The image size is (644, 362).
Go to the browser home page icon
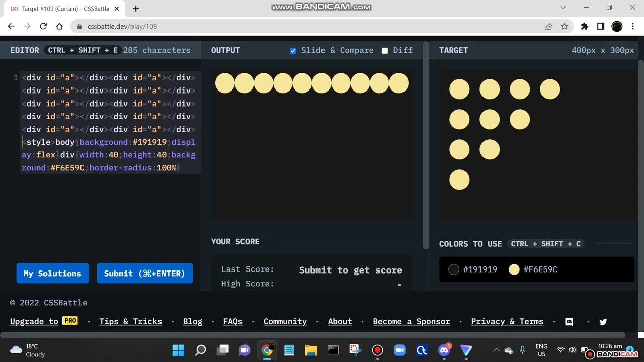pos(59,26)
